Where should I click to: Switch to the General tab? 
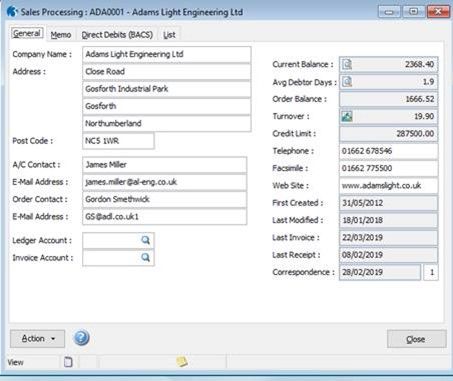pyautogui.click(x=27, y=33)
